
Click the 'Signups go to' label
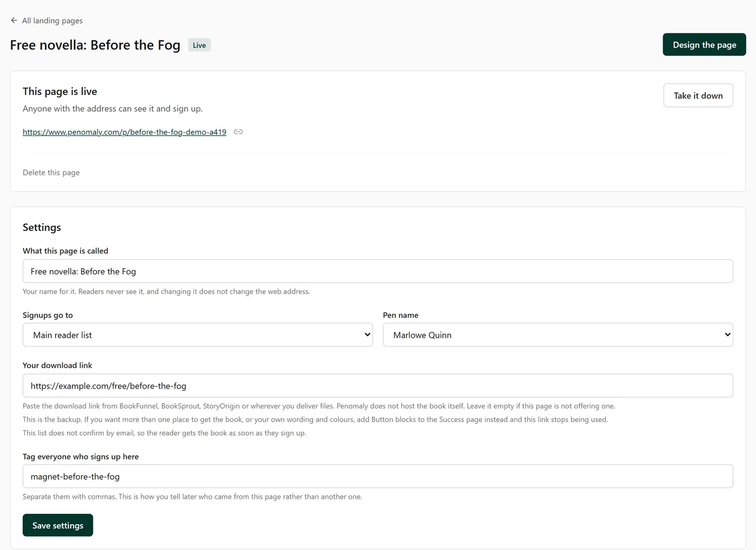(x=48, y=315)
